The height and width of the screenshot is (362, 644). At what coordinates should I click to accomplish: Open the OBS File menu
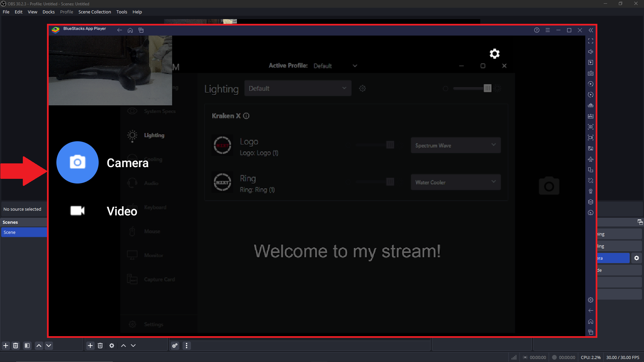[6, 12]
